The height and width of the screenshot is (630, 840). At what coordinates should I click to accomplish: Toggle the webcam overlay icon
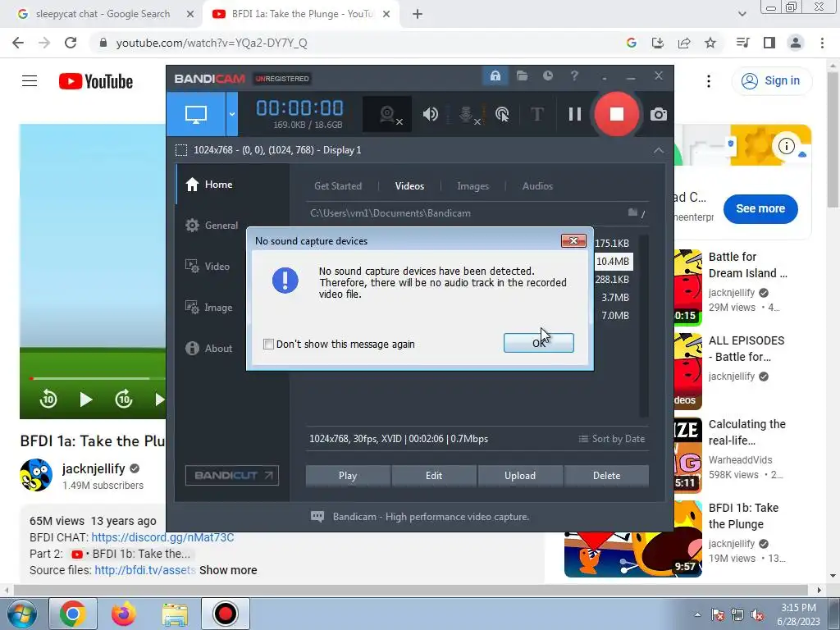click(x=387, y=114)
